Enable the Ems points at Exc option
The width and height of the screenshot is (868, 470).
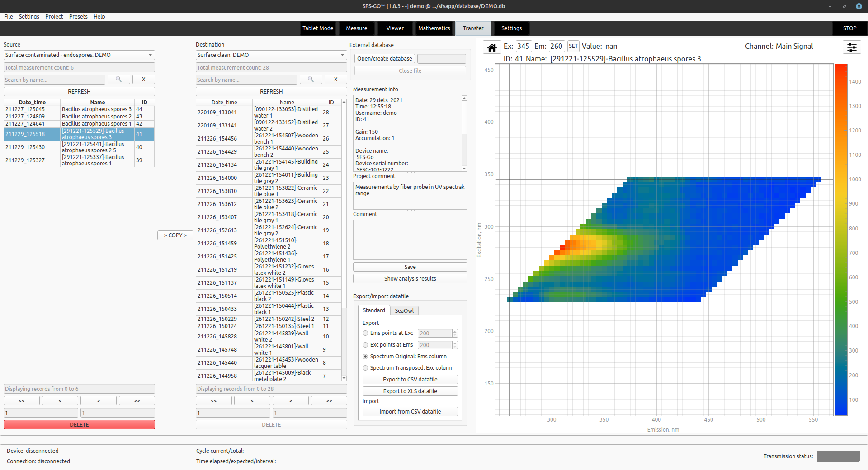pos(365,333)
